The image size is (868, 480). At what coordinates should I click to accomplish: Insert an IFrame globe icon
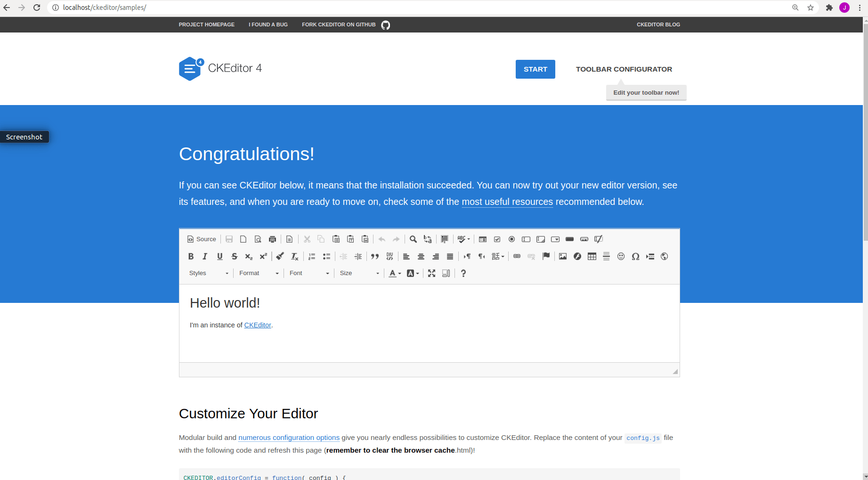[x=665, y=256]
